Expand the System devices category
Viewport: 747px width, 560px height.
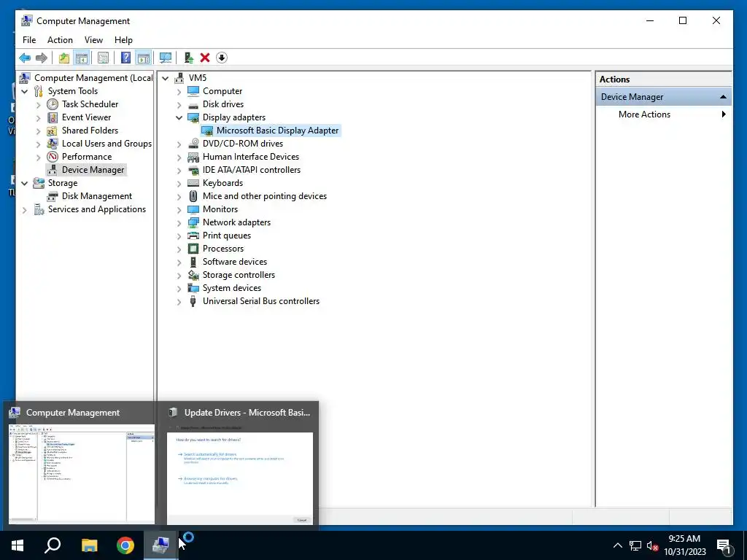tap(179, 288)
